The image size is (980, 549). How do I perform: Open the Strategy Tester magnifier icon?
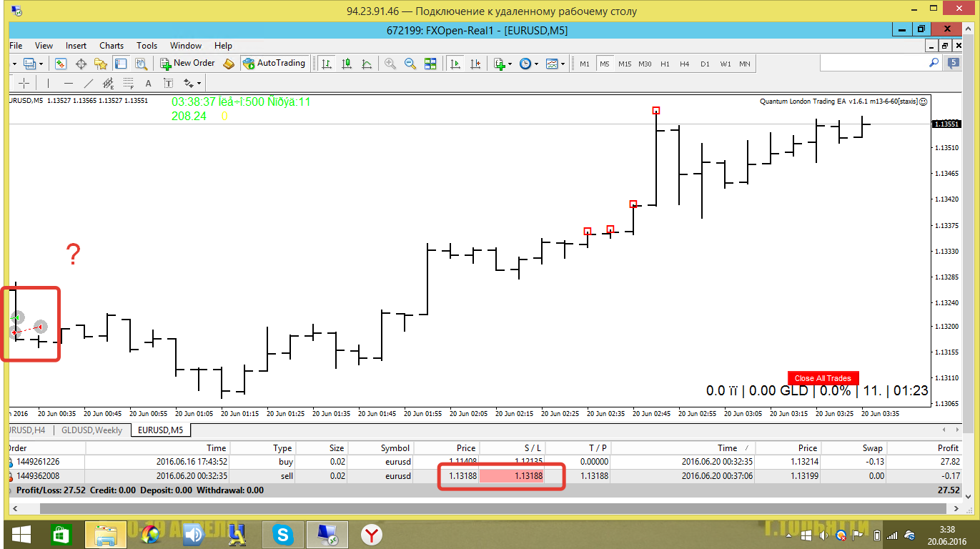click(x=141, y=64)
